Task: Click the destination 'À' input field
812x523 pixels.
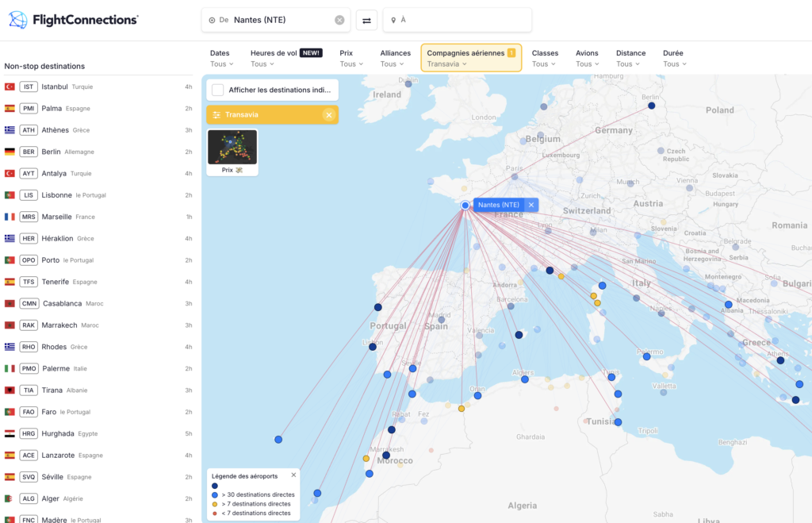Action: (x=458, y=20)
